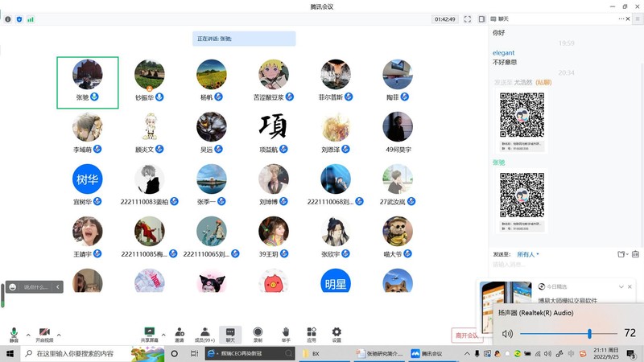Toggle camera with 开启视频 button
The width and height of the screenshot is (644, 362).
pos(44,333)
